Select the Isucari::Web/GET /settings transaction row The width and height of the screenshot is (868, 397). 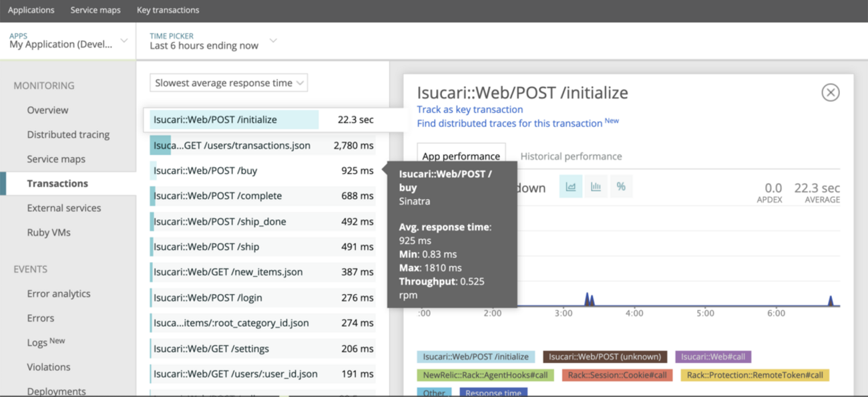click(x=262, y=348)
